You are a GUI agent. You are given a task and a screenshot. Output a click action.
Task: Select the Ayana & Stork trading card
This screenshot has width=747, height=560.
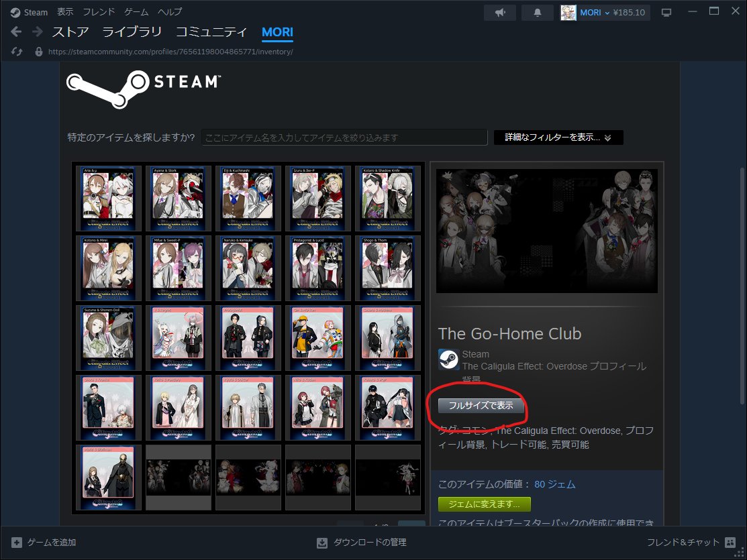tap(178, 198)
